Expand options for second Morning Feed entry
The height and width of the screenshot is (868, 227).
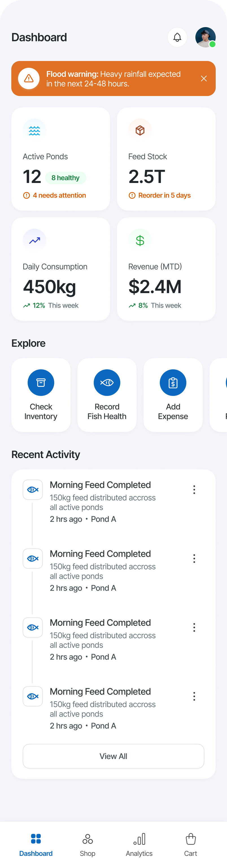pyautogui.click(x=194, y=558)
